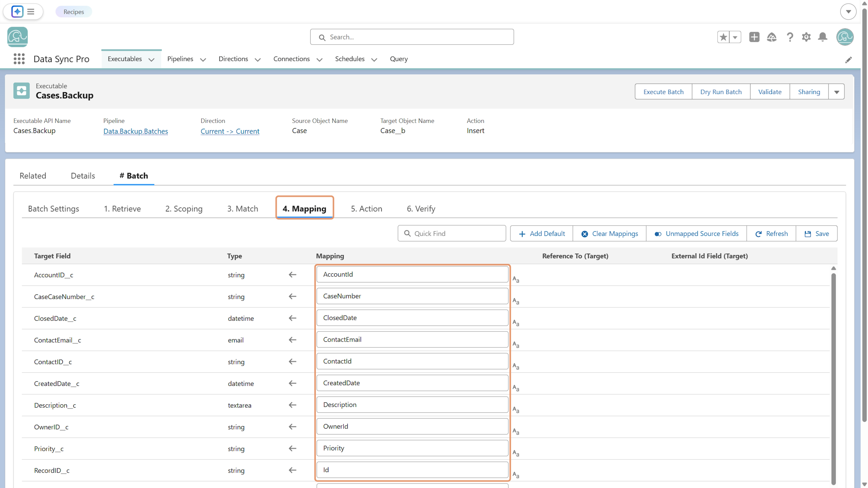Click the Case.Backup executable record icon

click(x=21, y=91)
